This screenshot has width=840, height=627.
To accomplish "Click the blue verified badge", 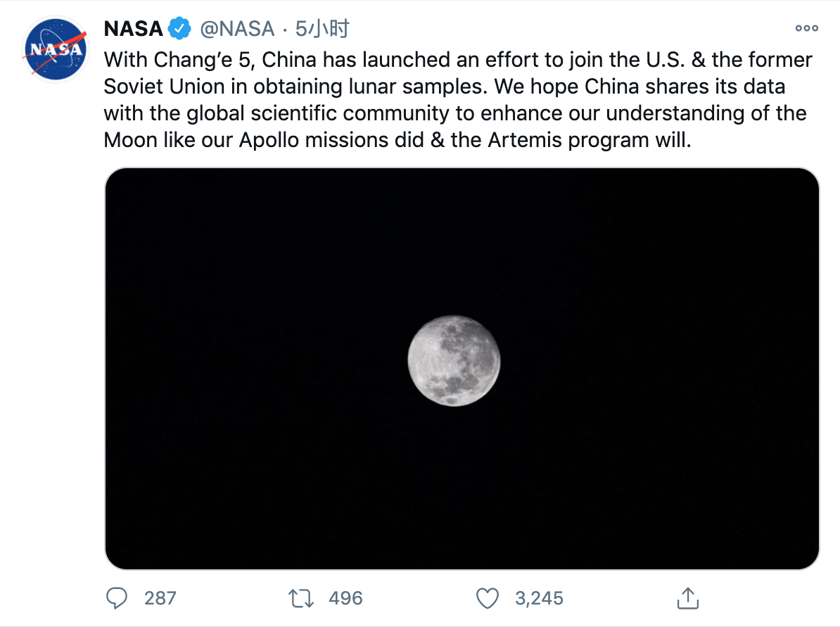I will (x=179, y=28).
